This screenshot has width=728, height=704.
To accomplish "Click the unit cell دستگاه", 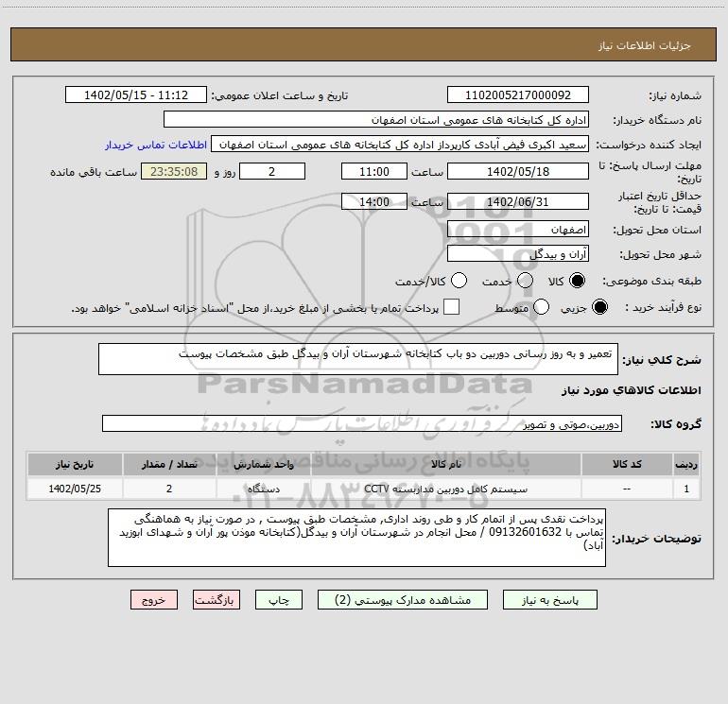I will [264, 489].
